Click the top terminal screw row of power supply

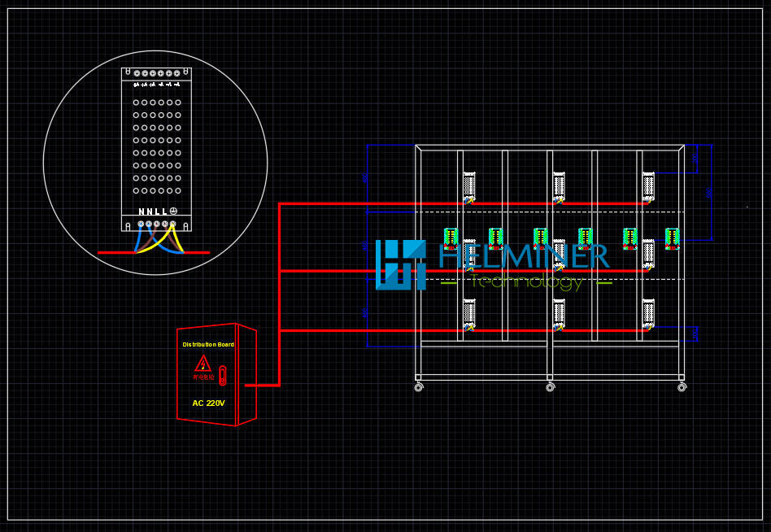[156, 73]
